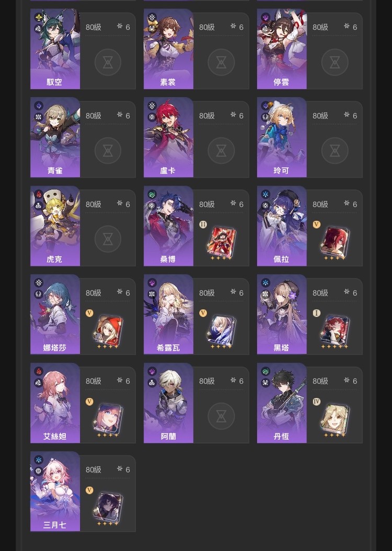The height and width of the screenshot is (551, 392).
Task: Click 希露瓦's equipped light cone icon
Action: pyautogui.click(x=222, y=330)
